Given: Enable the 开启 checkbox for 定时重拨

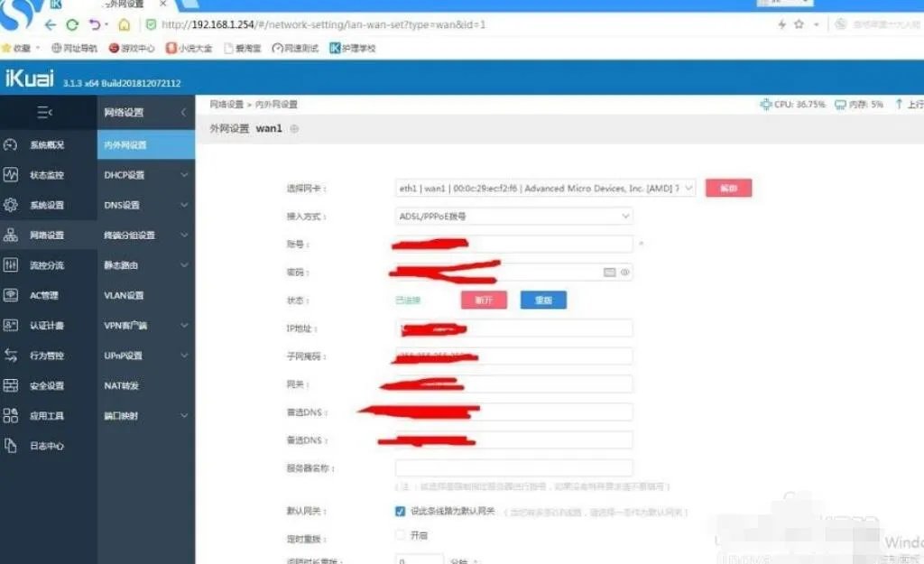Looking at the screenshot, I should click(399, 534).
